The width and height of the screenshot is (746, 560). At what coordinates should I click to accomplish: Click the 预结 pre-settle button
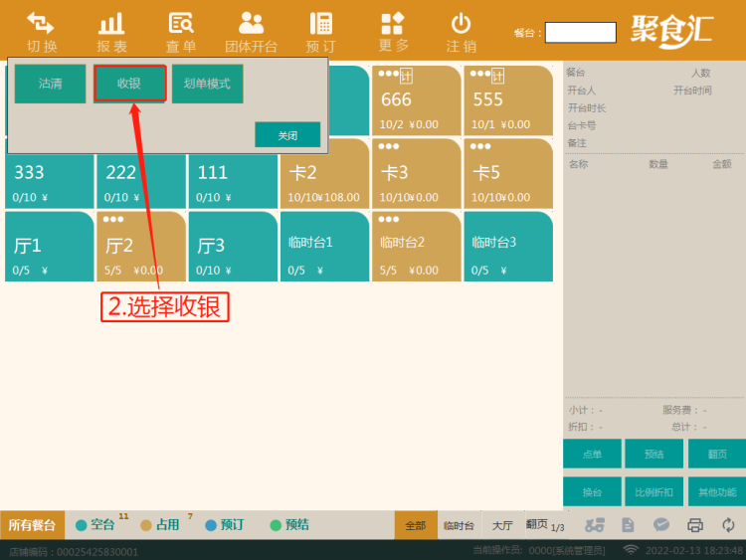[x=653, y=454]
